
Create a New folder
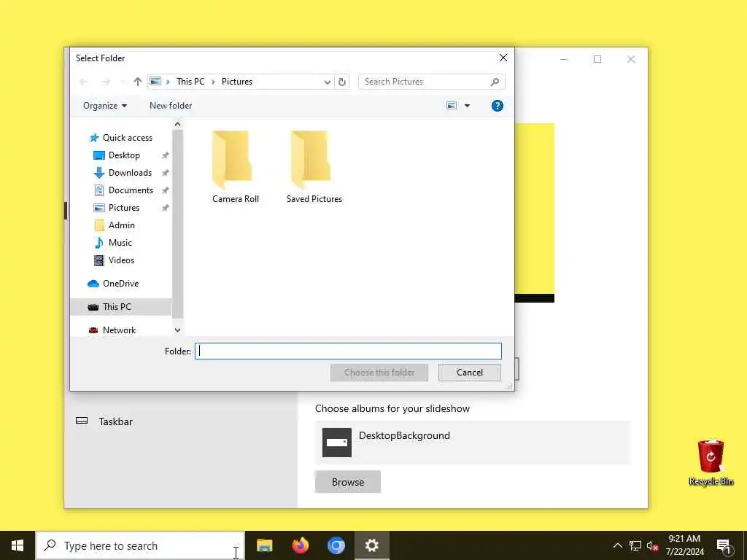[x=171, y=106]
